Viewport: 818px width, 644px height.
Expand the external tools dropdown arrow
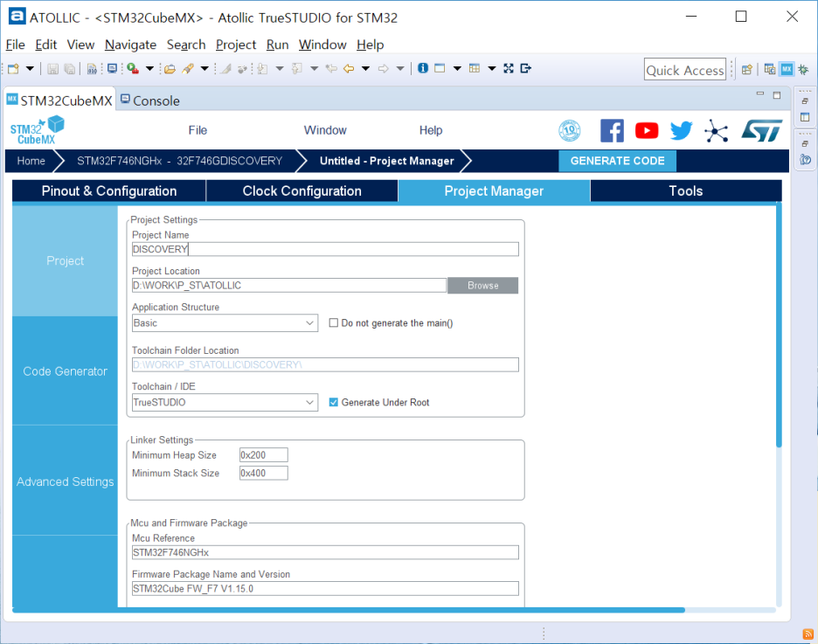pyautogui.click(x=149, y=69)
